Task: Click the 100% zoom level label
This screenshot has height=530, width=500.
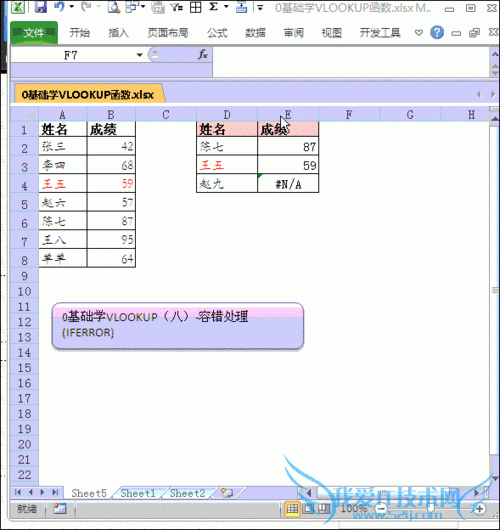Action: [x=354, y=508]
